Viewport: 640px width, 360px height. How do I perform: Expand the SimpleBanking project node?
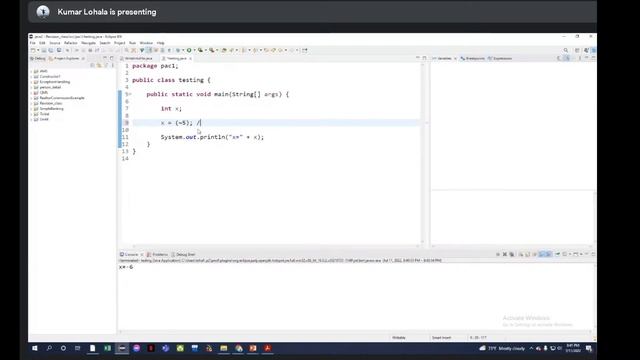[31, 109]
